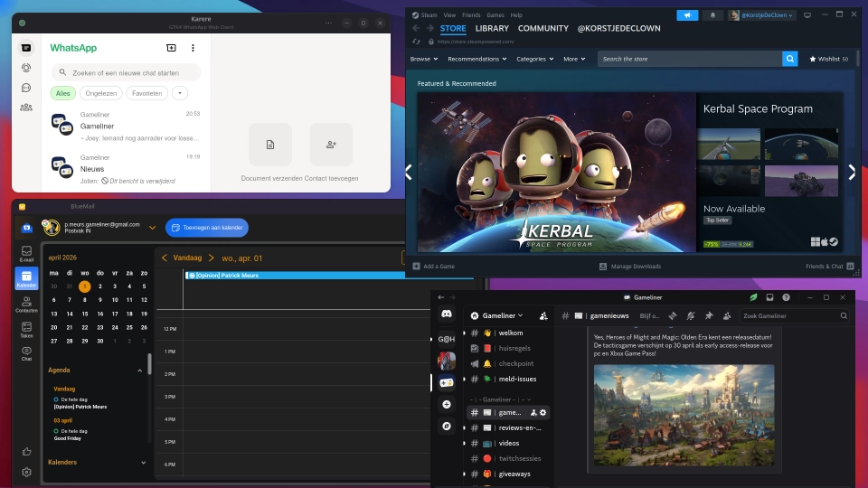Open the Friends menu in Steam

coord(471,15)
